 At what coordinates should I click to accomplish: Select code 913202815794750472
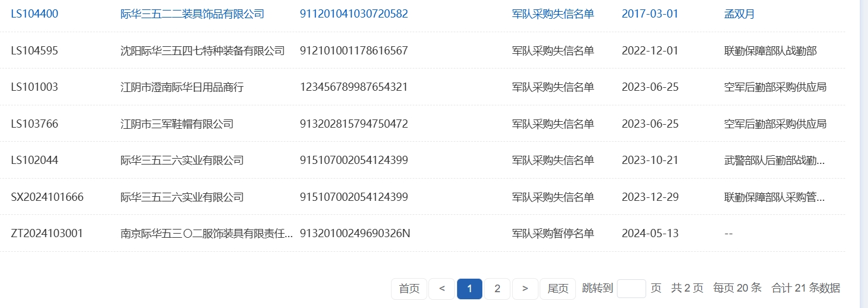354,124
